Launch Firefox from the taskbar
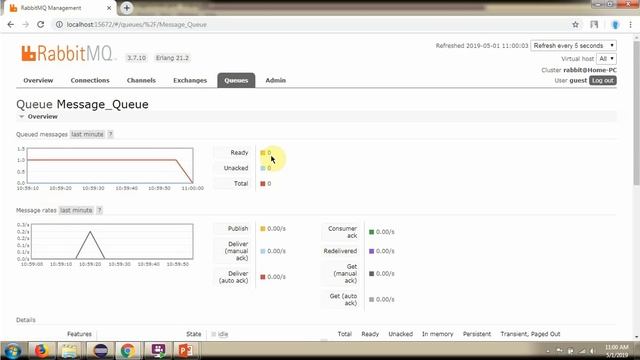Screen dimensions: 640x360 [x=41, y=351]
